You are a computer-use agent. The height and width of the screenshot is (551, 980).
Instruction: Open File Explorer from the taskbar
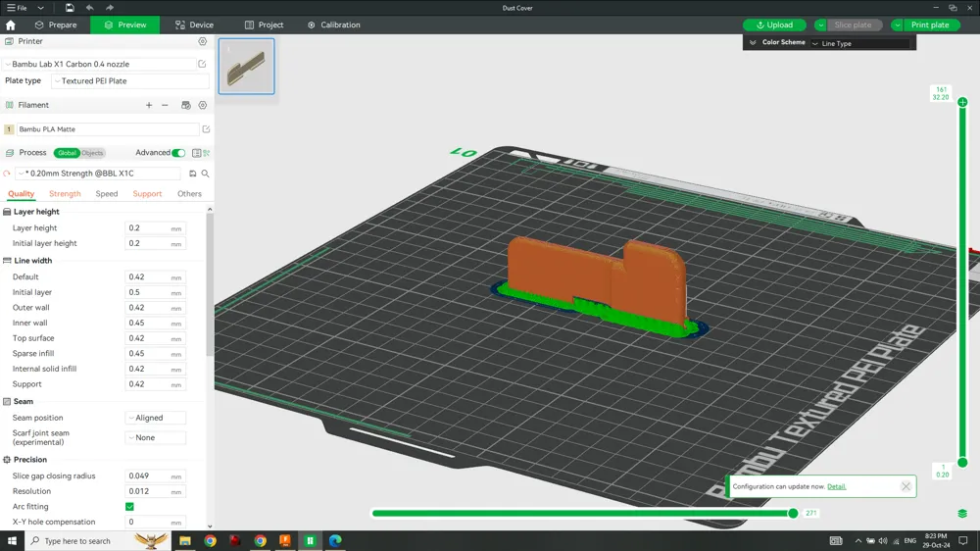click(185, 540)
